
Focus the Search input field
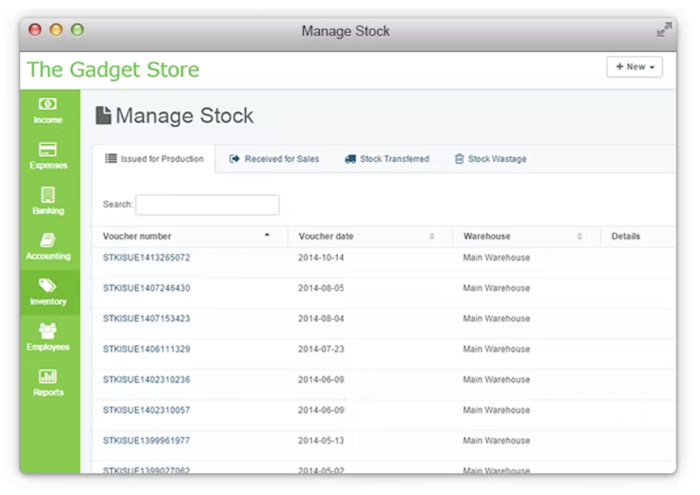pyautogui.click(x=208, y=205)
